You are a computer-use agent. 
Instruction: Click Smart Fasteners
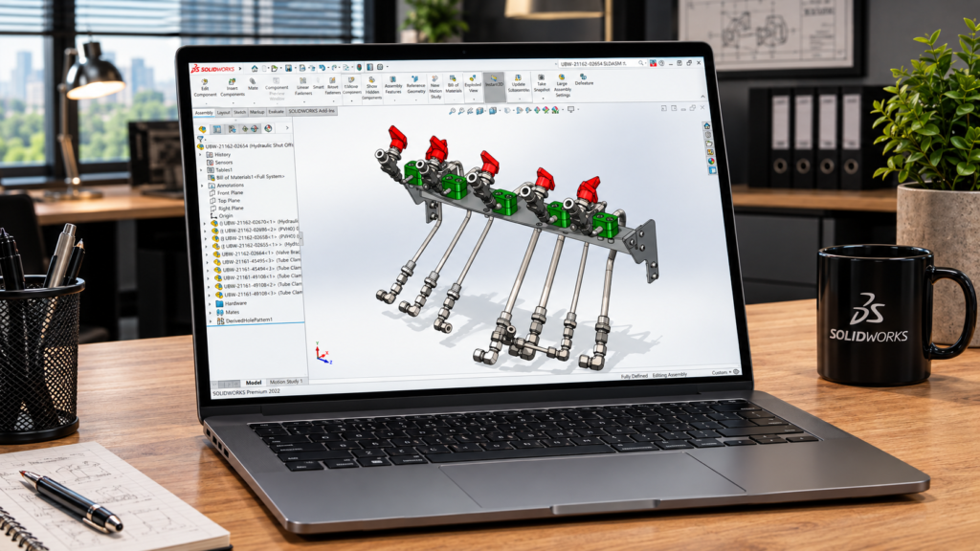click(x=318, y=84)
